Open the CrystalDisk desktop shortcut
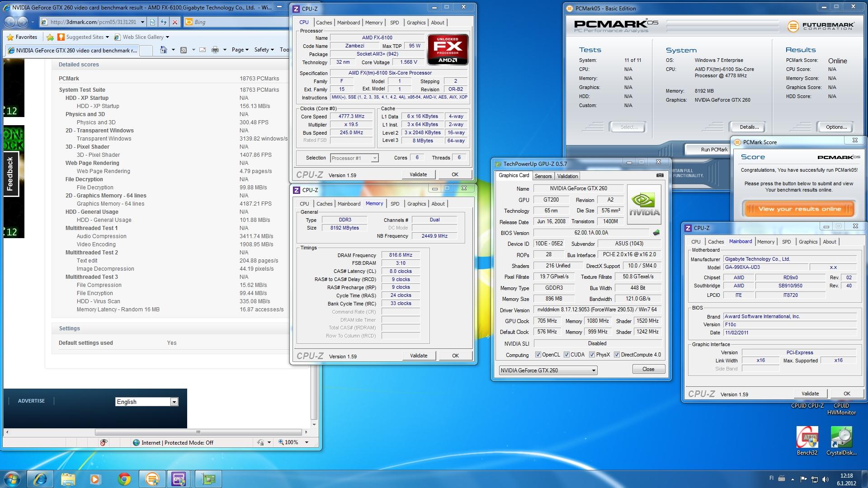Image resolution: width=868 pixels, height=488 pixels. click(x=841, y=441)
